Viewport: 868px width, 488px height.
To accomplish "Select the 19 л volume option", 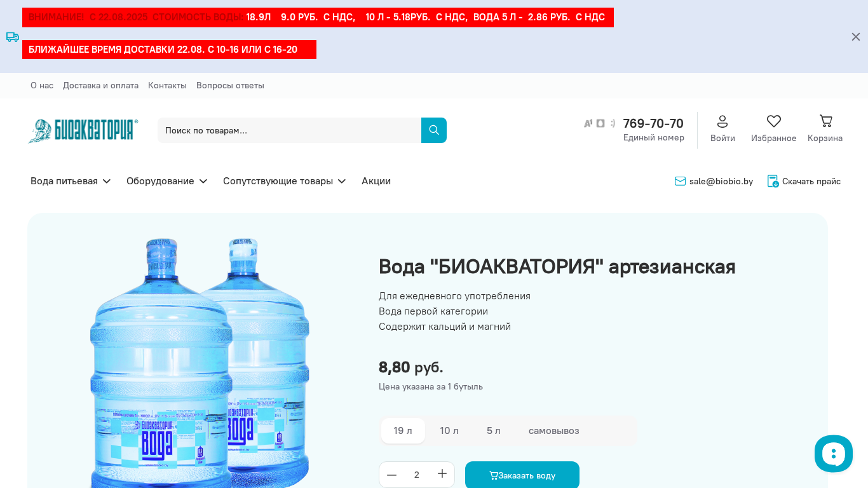I will tap(403, 431).
